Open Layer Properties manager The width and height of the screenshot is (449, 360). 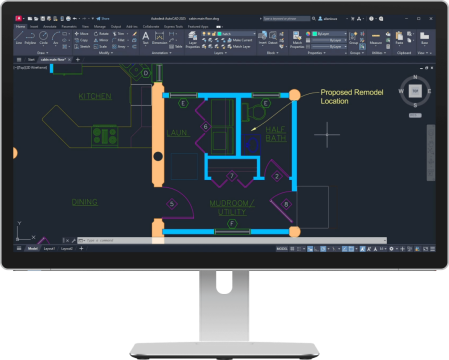pyautogui.click(x=192, y=39)
